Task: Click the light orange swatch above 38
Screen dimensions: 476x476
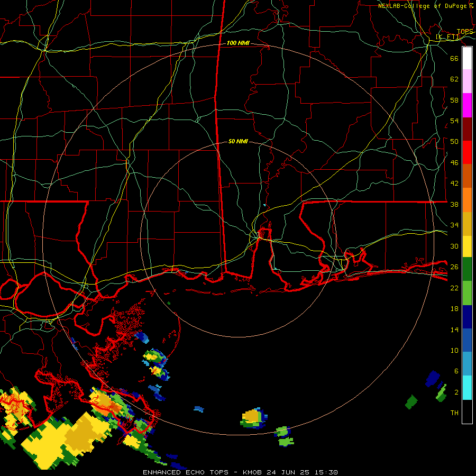Action: tap(467, 200)
